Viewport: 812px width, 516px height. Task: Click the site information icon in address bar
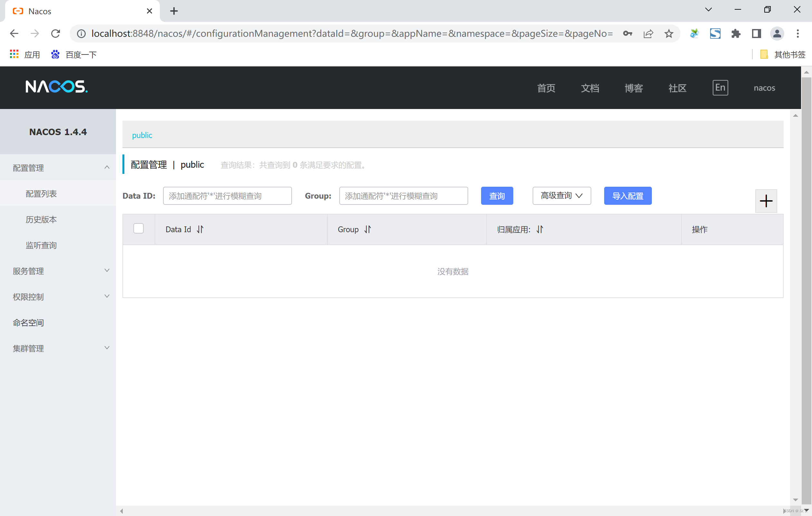coord(81,34)
